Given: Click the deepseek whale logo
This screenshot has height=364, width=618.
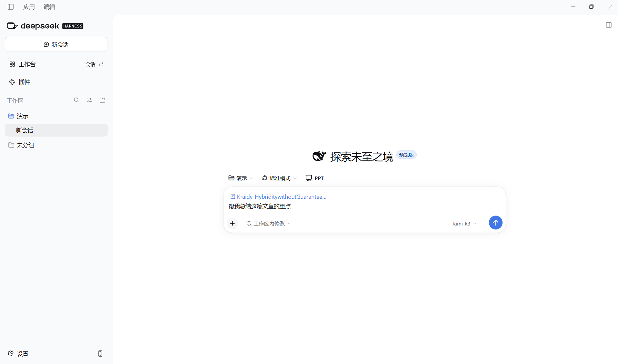Looking at the screenshot, I should [12, 26].
